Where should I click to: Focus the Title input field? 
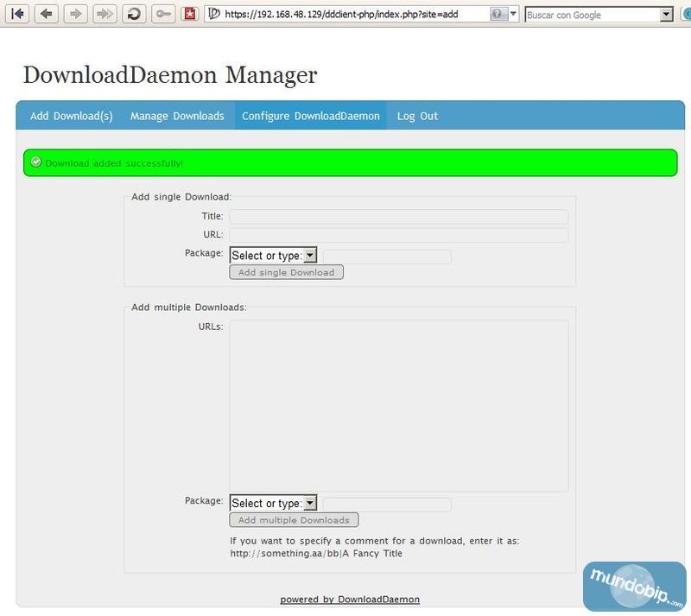click(x=399, y=217)
